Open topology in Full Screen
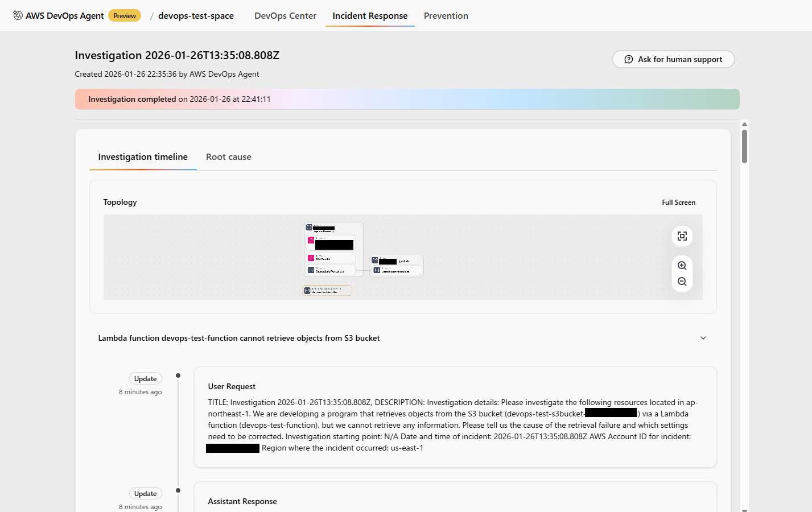Viewport: 812px width, 512px height. (x=678, y=203)
